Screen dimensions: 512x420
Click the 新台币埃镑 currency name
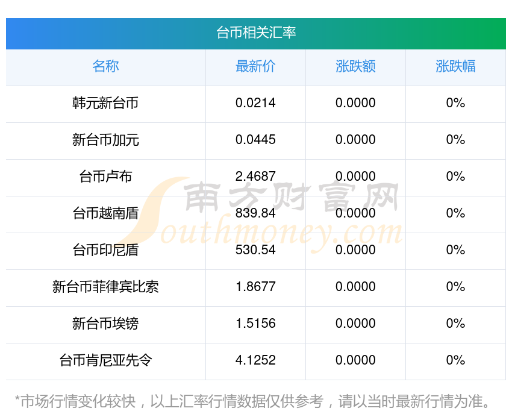[105, 324]
